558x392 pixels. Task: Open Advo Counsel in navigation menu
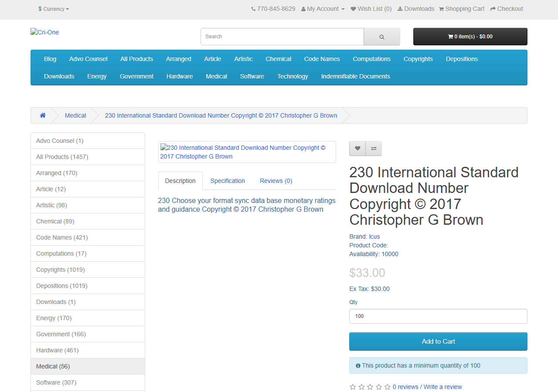[88, 59]
